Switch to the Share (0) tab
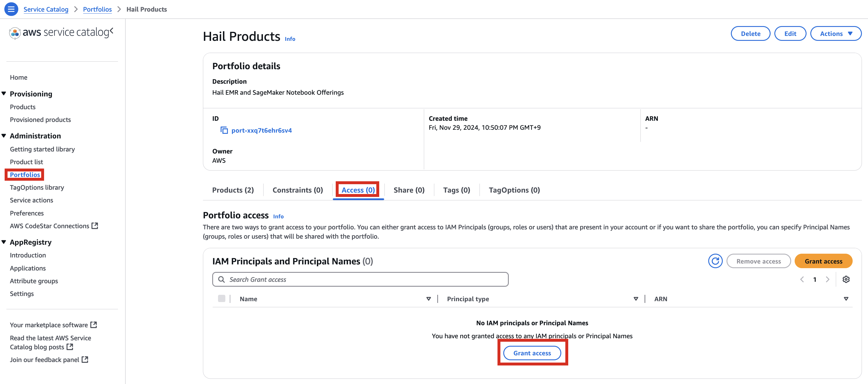The width and height of the screenshot is (868, 384). pyautogui.click(x=409, y=190)
